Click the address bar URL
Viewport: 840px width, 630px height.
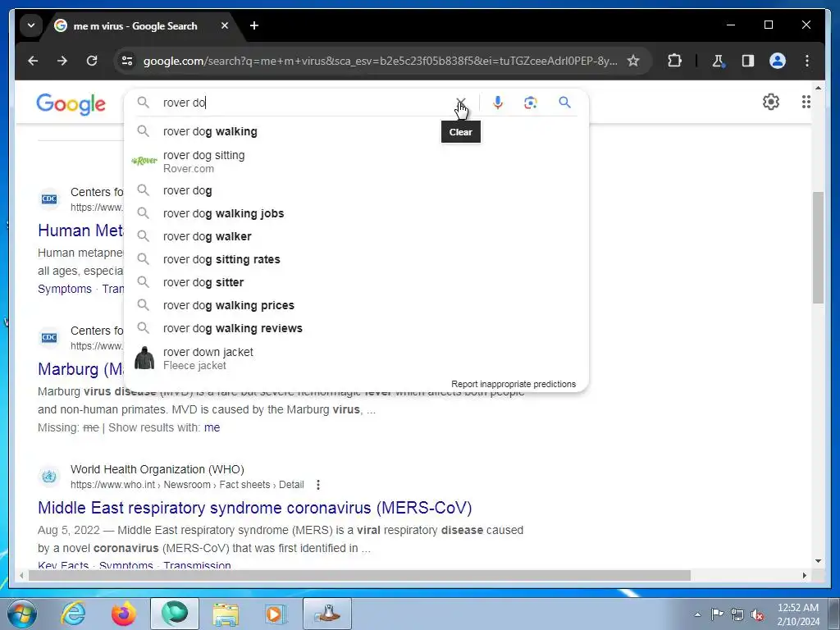tap(380, 61)
